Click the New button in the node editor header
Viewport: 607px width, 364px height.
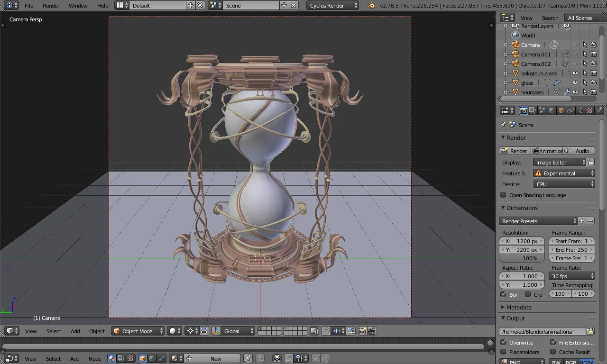[216, 359]
